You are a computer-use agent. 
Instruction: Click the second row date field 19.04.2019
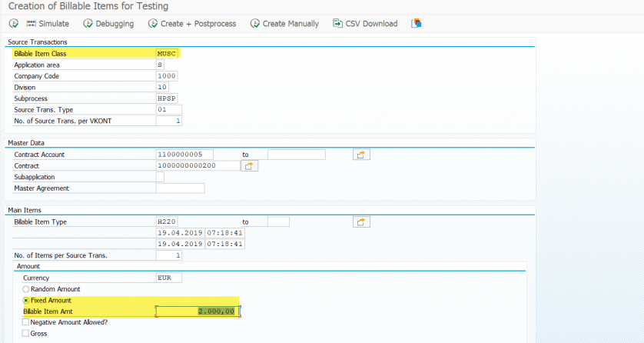[181, 244]
